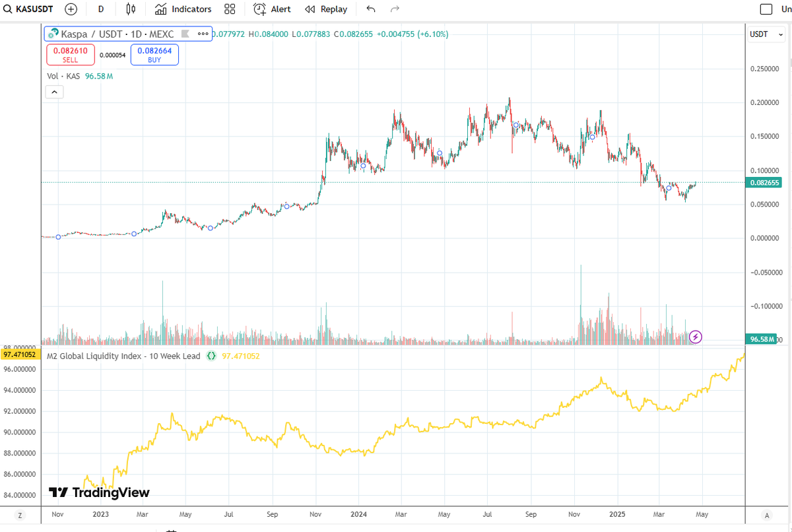Click the H0.084000 high value
The image size is (792, 532).
point(269,34)
